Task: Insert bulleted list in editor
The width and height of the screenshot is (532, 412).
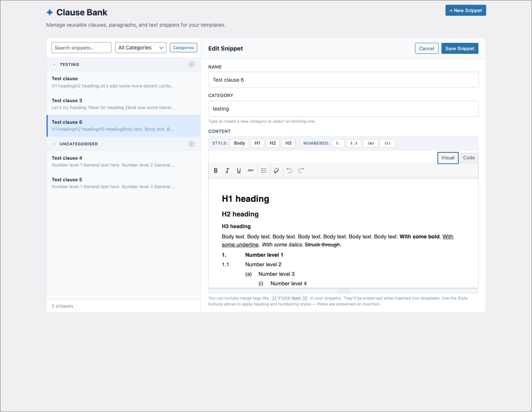Action: pos(264,170)
